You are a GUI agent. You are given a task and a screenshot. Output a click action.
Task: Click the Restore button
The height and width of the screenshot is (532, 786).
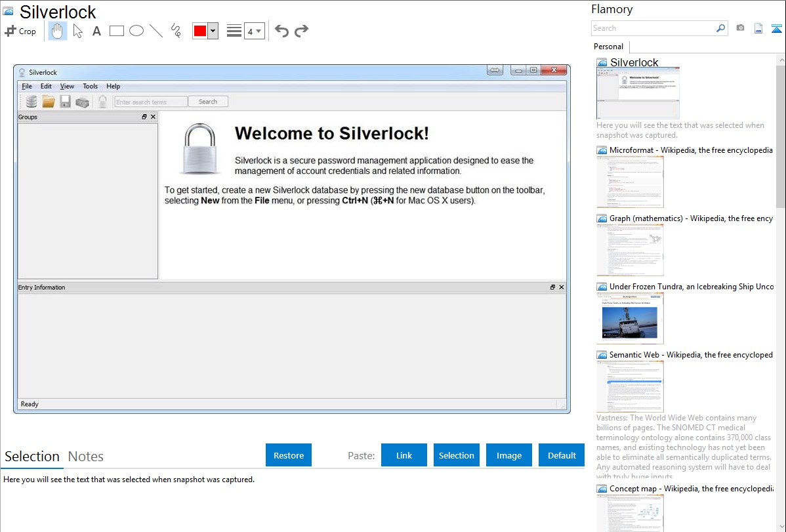coord(289,455)
